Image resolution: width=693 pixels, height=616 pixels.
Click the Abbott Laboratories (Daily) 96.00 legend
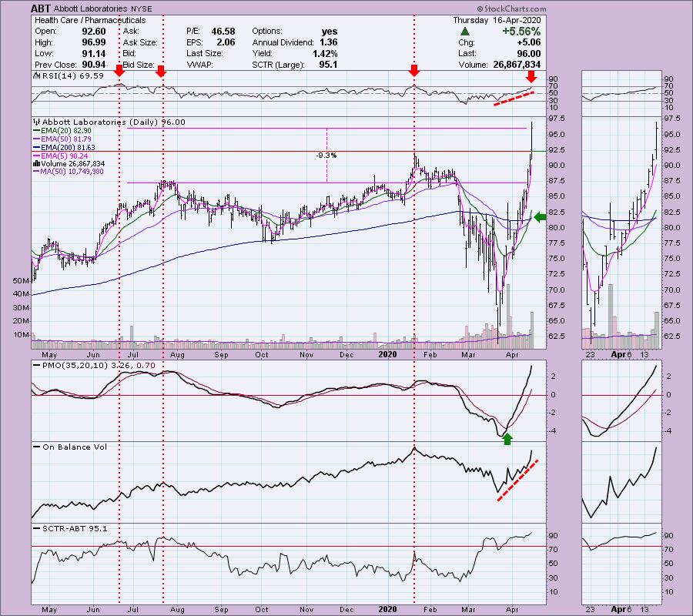click(x=114, y=122)
